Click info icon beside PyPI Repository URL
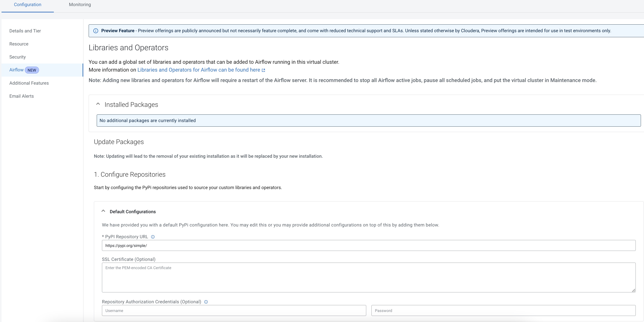Screen dimensions: 644x322 (x=153, y=237)
